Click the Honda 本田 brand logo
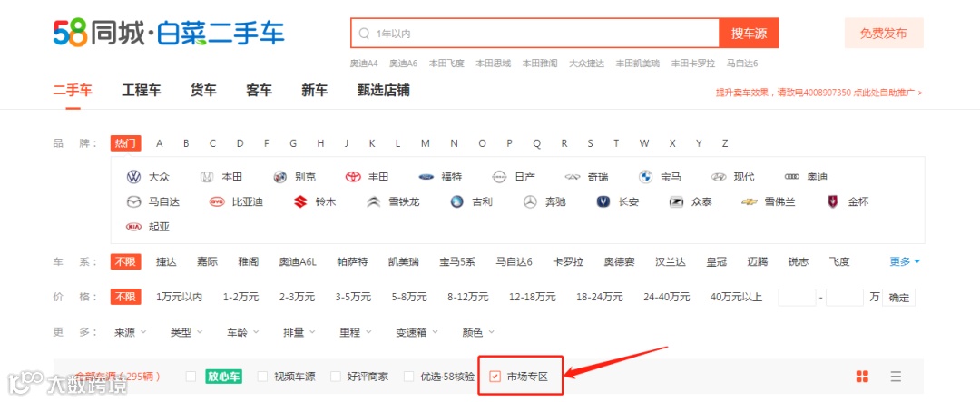This screenshot has width=980, height=402. (x=206, y=177)
